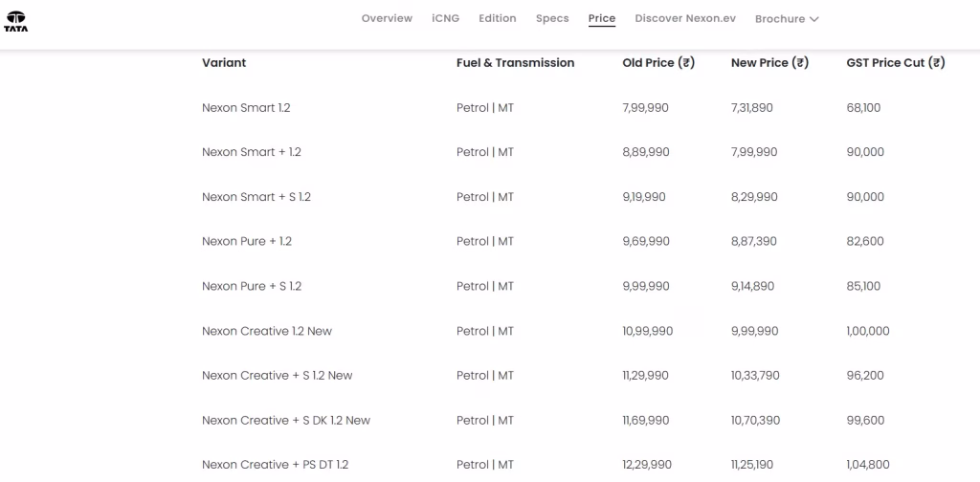Click old price 11,29,990
980x482 pixels.
click(x=646, y=375)
